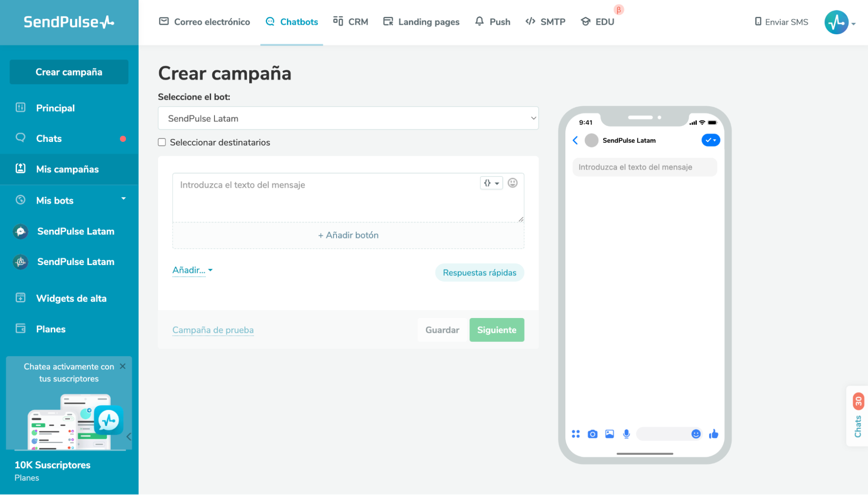Switch to the Chatbots tab

pos(292,22)
